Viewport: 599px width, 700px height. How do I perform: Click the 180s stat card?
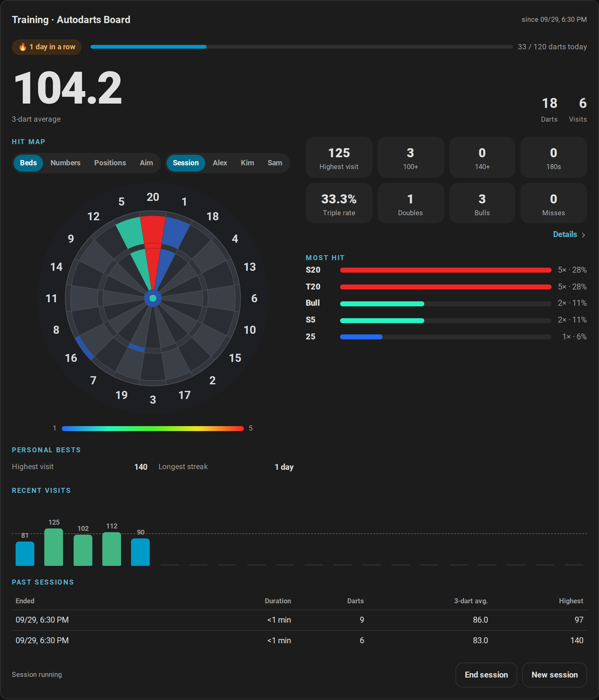point(553,158)
